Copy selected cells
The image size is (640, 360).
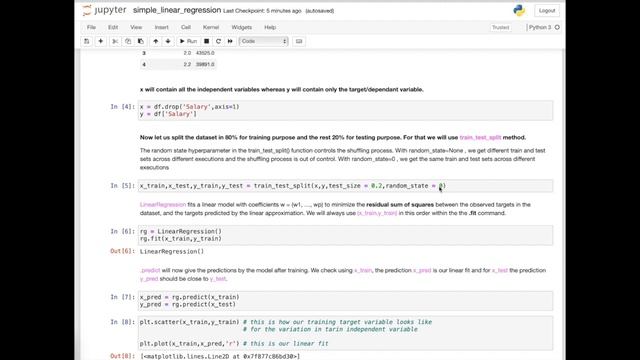[x=128, y=41]
